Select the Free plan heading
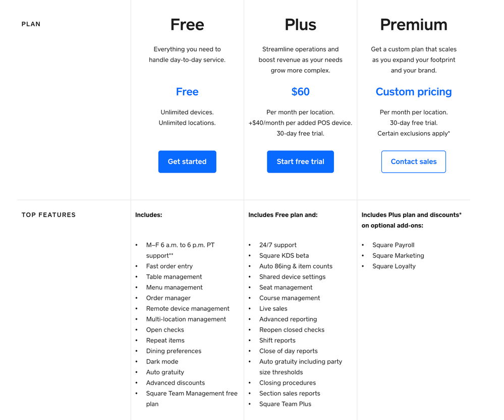Image resolution: width=504 pixels, height=420 pixels. [187, 25]
